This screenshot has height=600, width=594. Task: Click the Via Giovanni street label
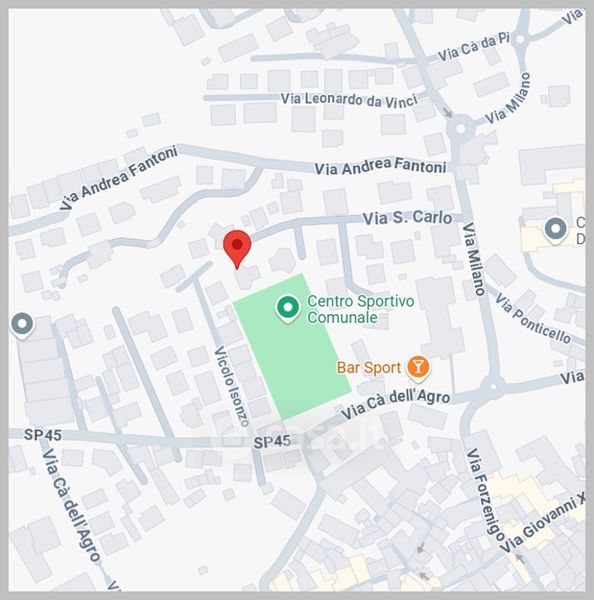[543, 522]
